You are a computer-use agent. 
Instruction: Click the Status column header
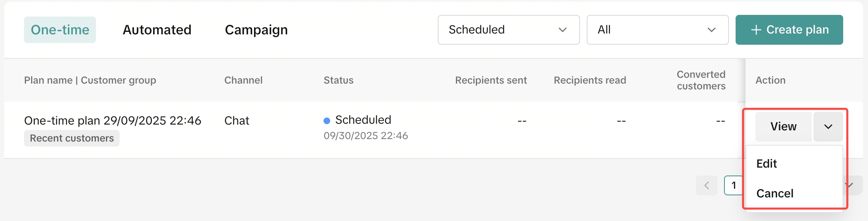click(x=338, y=80)
